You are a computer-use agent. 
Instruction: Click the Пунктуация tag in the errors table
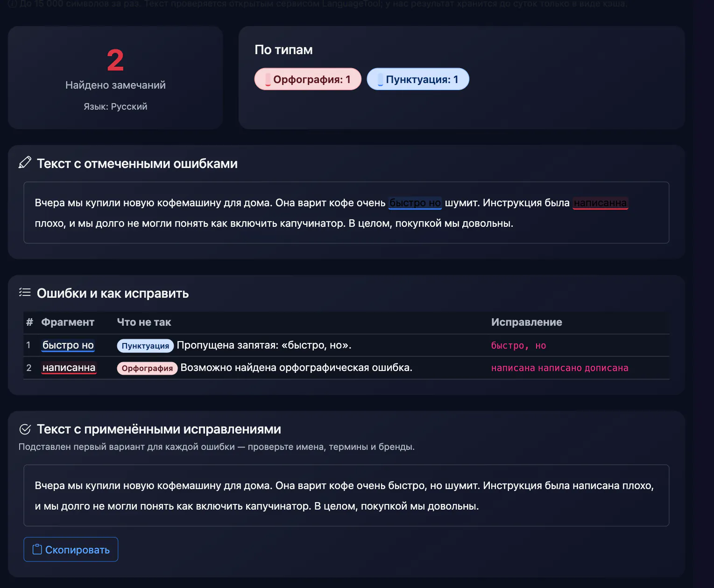(145, 346)
